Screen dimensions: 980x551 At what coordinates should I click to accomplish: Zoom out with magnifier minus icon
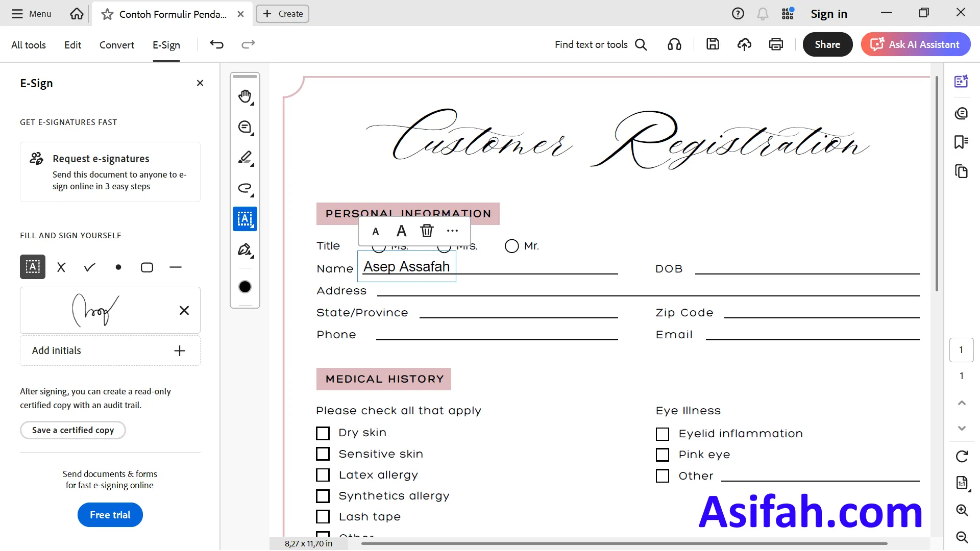962,537
